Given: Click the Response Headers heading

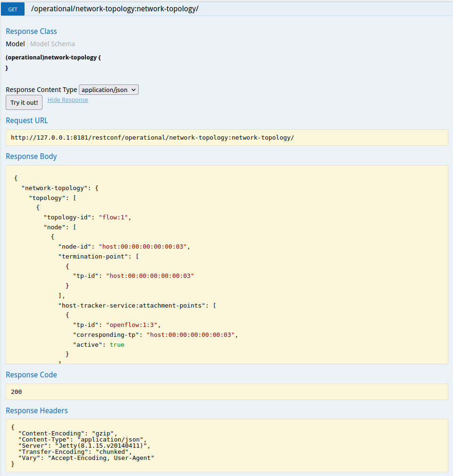Looking at the screenshot, I should (x=37, y=410).
